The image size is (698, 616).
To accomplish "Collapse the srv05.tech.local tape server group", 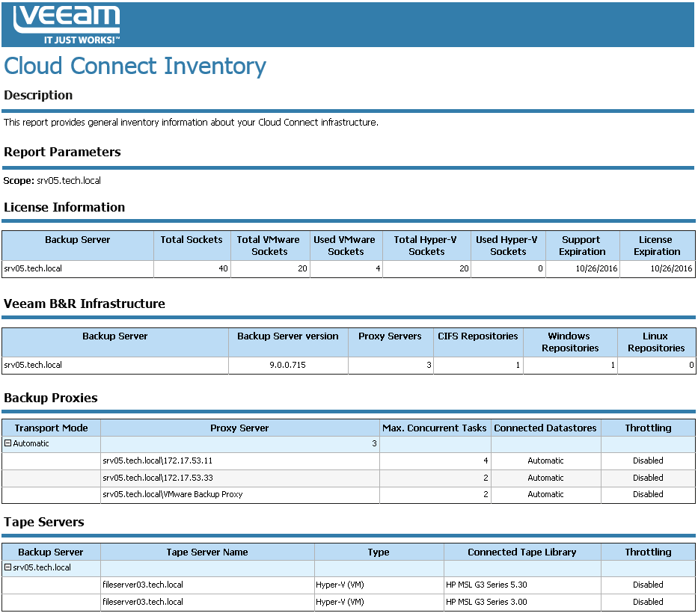I will coord(7,567).
